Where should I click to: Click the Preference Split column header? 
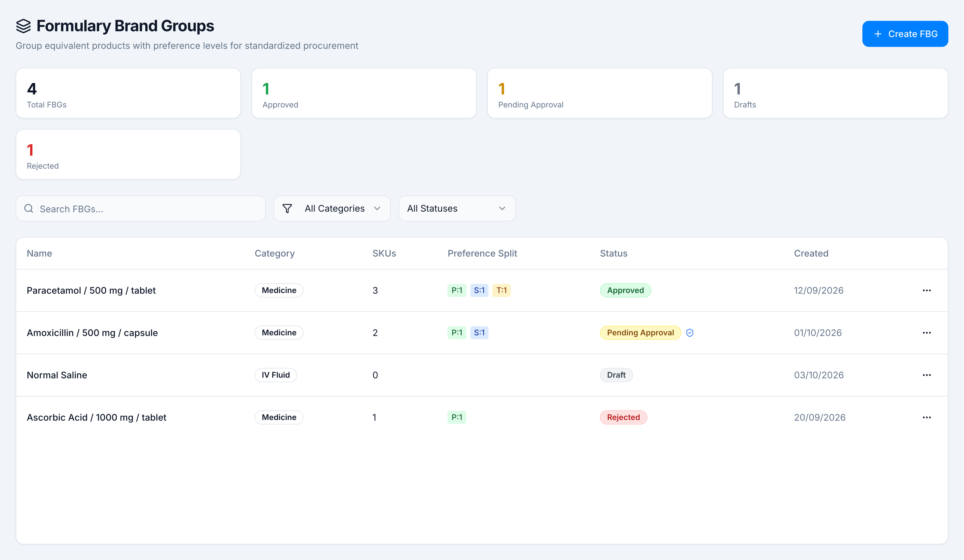pos(482,253)
